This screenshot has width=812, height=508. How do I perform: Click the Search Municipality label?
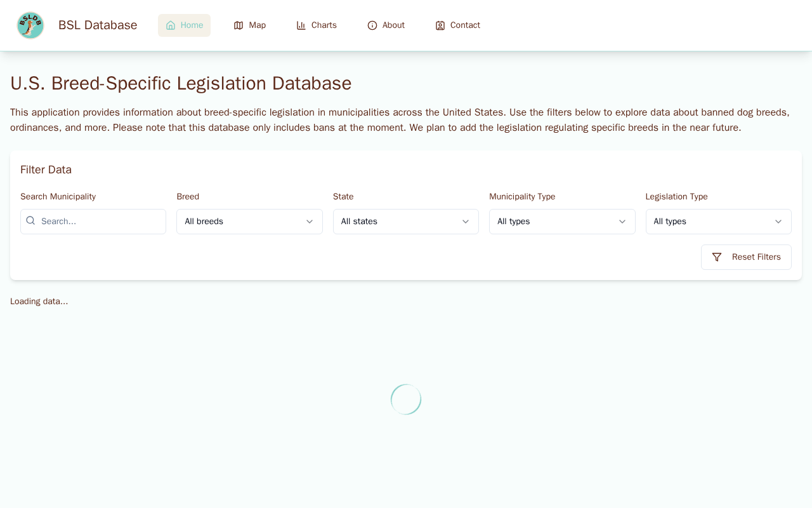tap(58, 197)
